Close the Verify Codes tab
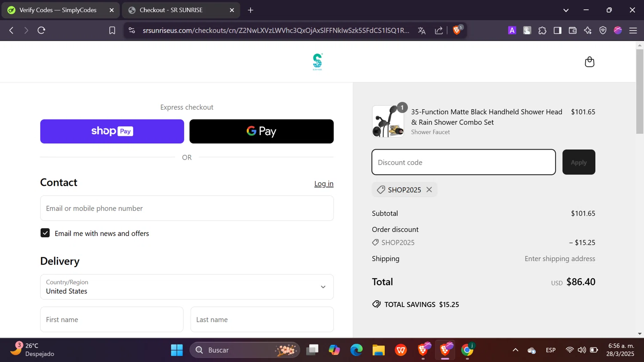The height and width of the screenshot is (362, 644). coord(112,10)
